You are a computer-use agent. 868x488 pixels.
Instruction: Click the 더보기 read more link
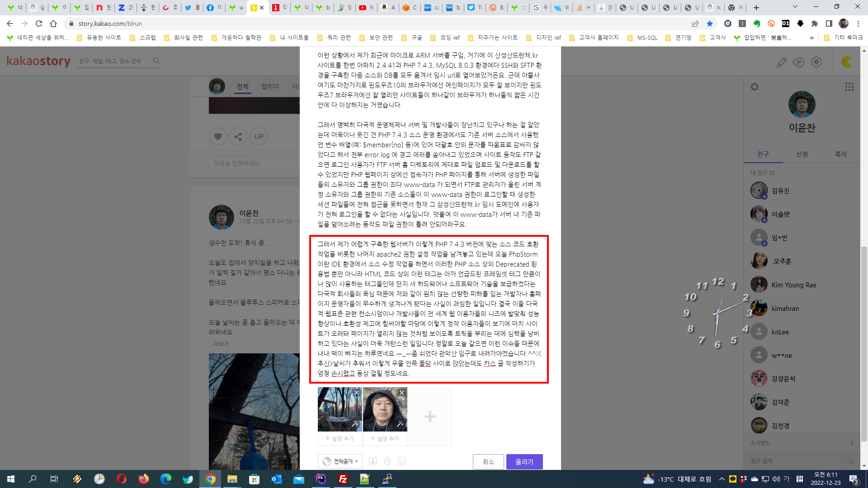point(219,344)
